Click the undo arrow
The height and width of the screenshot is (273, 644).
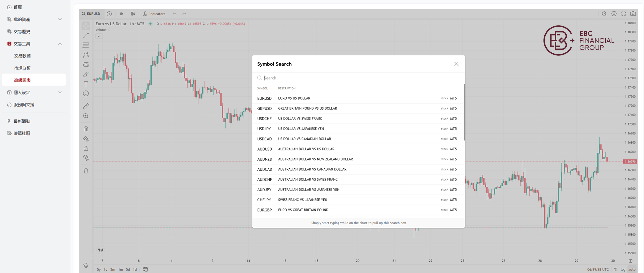(175, 14)
